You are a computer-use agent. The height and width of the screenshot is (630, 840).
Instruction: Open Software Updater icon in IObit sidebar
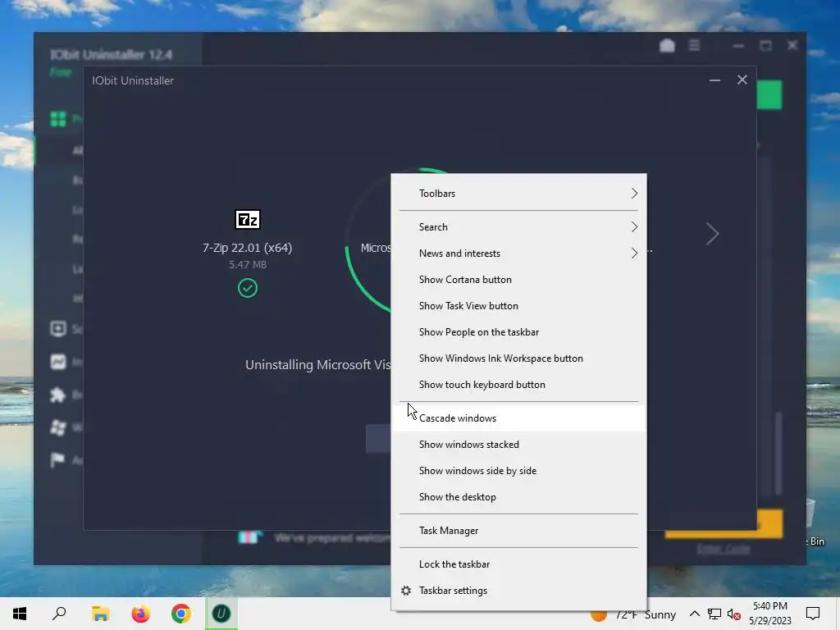[58, 329]
